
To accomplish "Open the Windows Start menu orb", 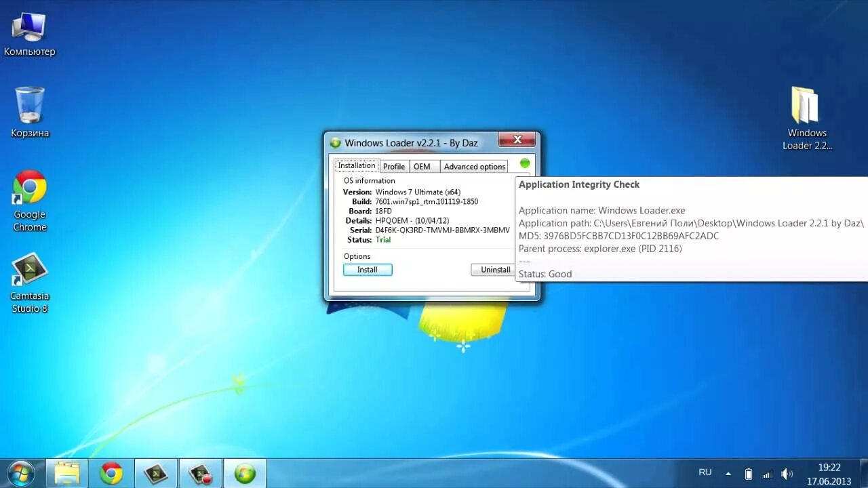I will click(20, 472).
